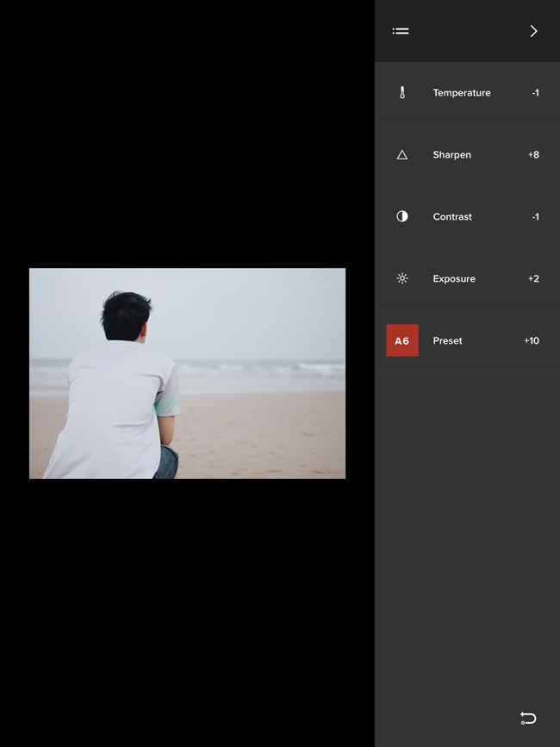Open the Sharpen adjustment label
This screenshot has width=560, height=747.
coord(452,155)
